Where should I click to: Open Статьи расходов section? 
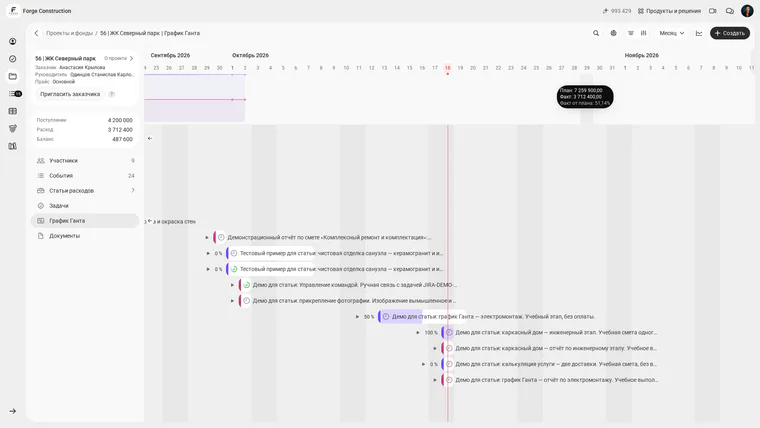[x=85, y=190]
